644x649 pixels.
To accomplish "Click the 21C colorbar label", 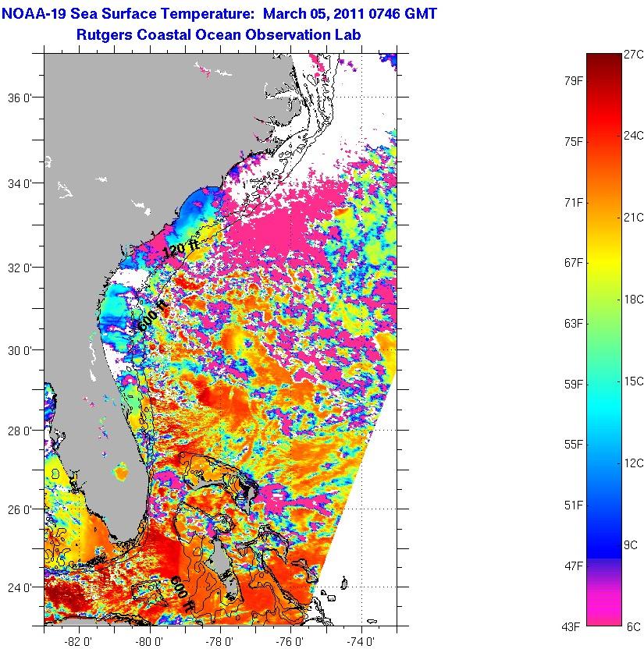I will 634,218.
